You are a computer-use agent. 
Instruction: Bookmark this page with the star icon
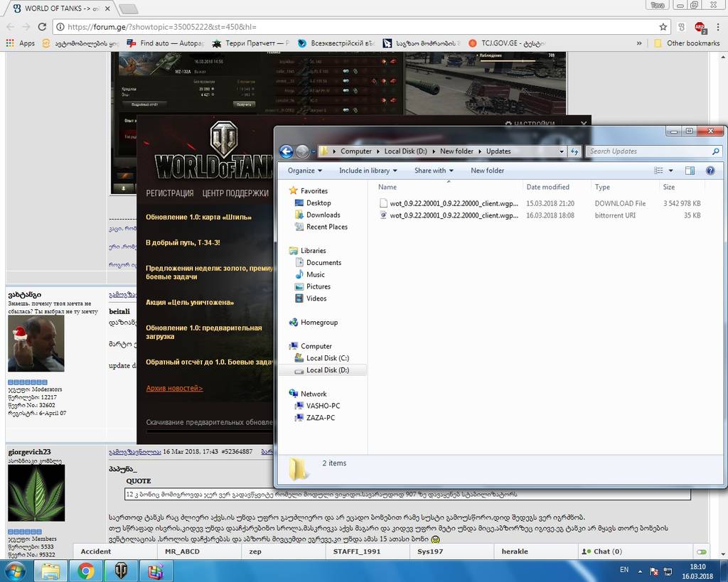[x=663, y=27]
